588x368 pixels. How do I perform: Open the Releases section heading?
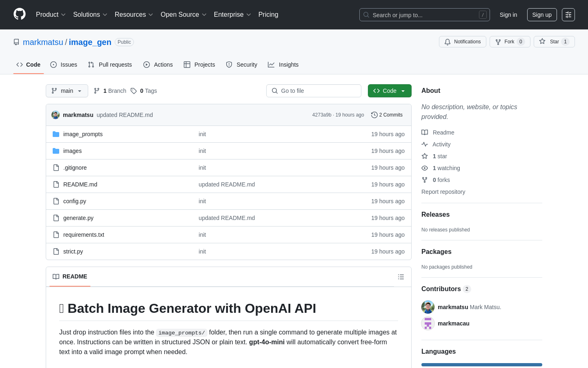pos(435,215)
